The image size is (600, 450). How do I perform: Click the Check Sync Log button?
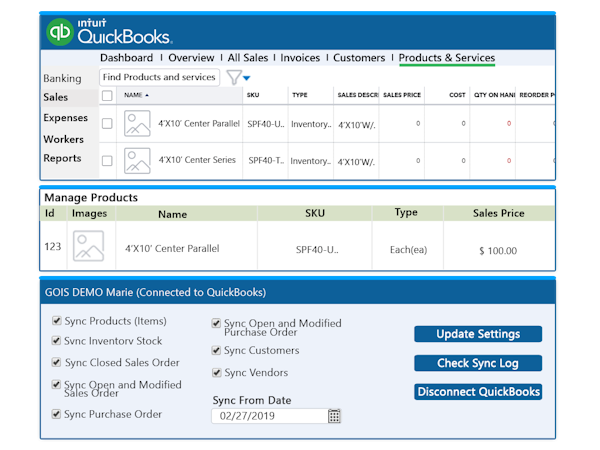(478, 363)
